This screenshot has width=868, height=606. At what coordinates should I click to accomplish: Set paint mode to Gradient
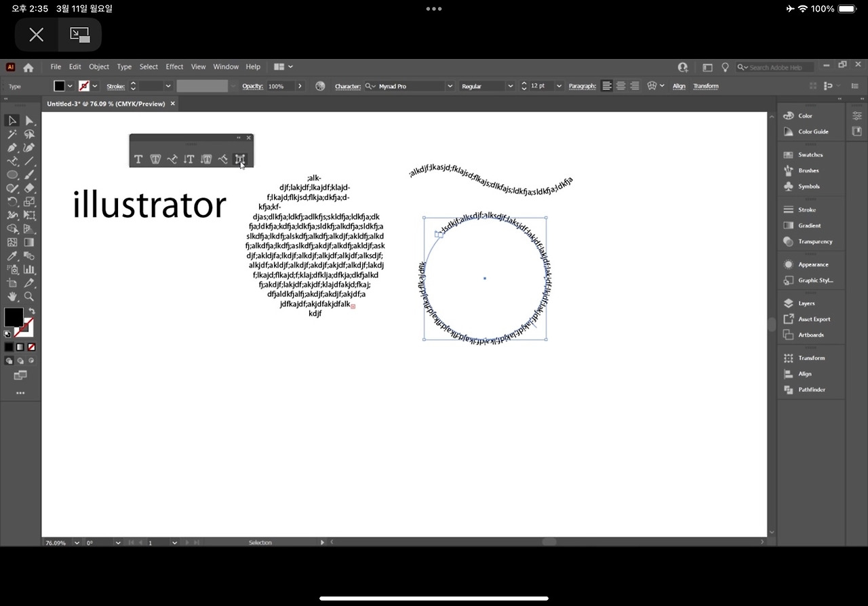tap(20, 347)
